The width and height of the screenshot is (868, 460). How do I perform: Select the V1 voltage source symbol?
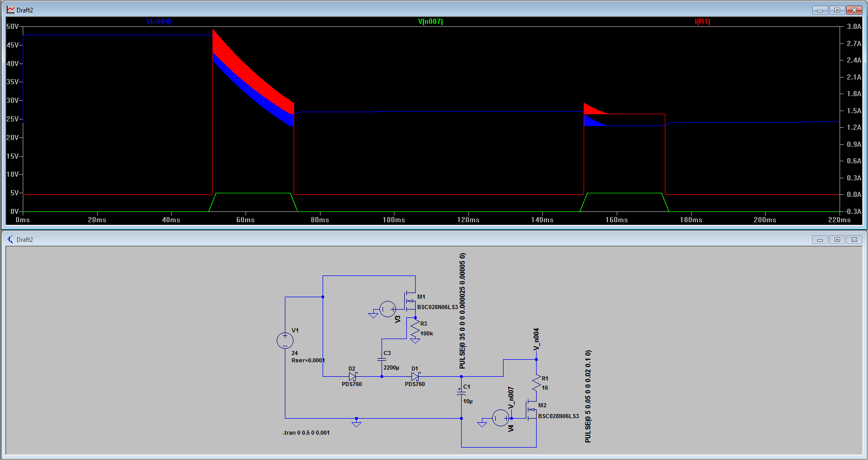pyautogui.click(x=285, y=341)
